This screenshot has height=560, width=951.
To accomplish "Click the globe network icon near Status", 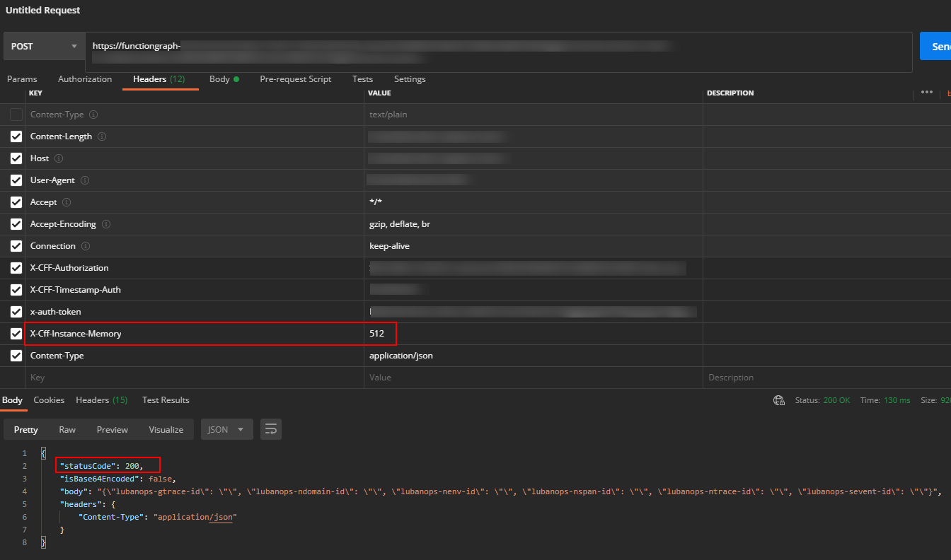I will [x=779, y=400].
